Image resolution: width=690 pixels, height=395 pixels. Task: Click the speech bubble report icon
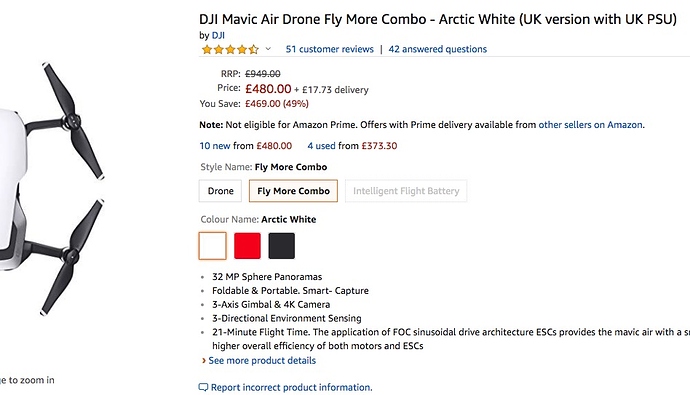pos(203,388)
